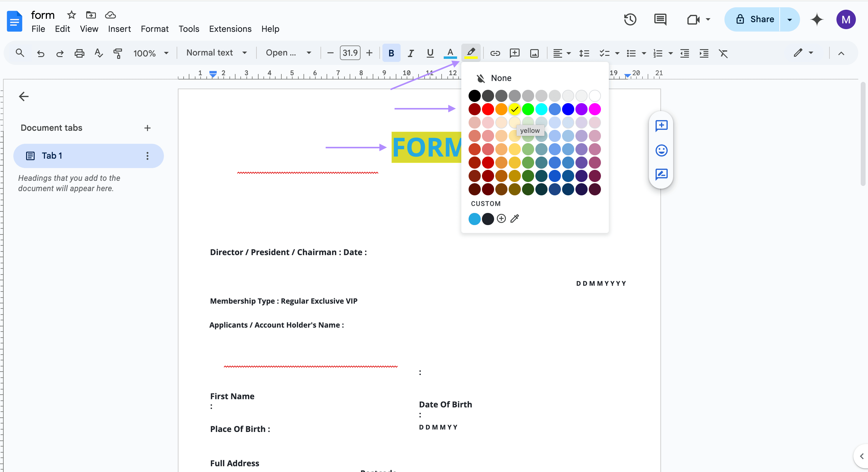Toggle bold formatting
Image resolution: width=868 pixels, height=472 pixels.
(391, 53)
